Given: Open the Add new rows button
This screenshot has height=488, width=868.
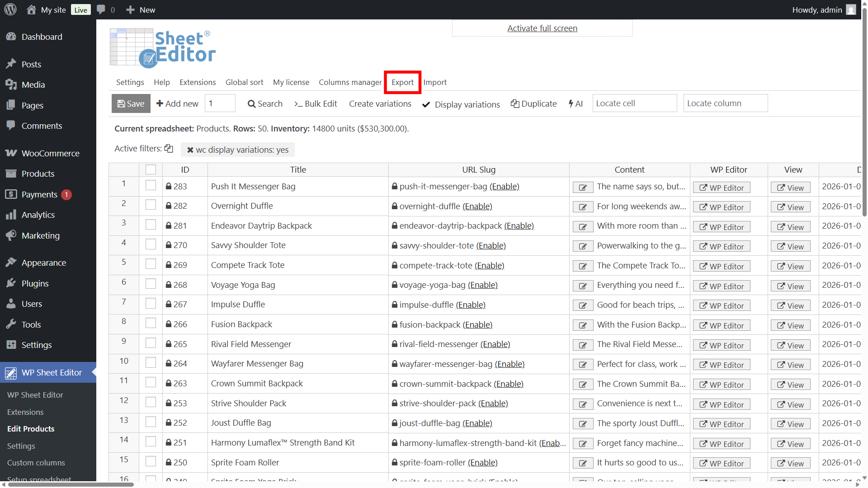Looking at the screenshot, I should (177, 103).
